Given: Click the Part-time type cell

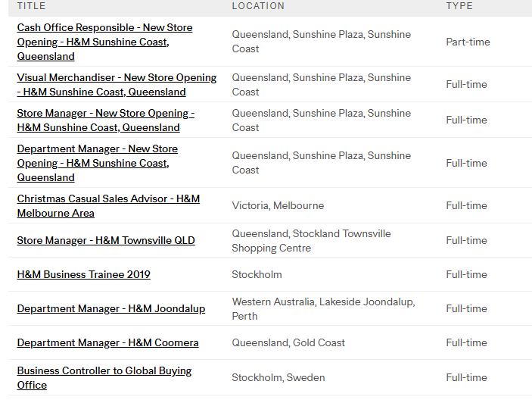Looking at the screenshot, I should (x=468, y=42).
